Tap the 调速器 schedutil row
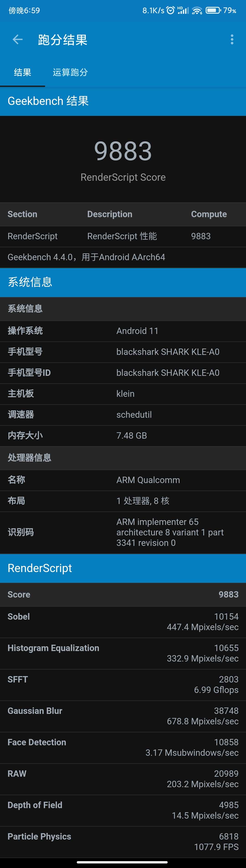The height and width of the screenshot is (868, 246). point(123,415)
